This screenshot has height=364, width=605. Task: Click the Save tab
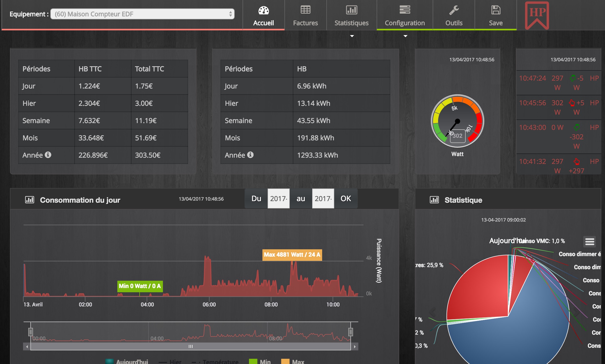coord(496,15)
